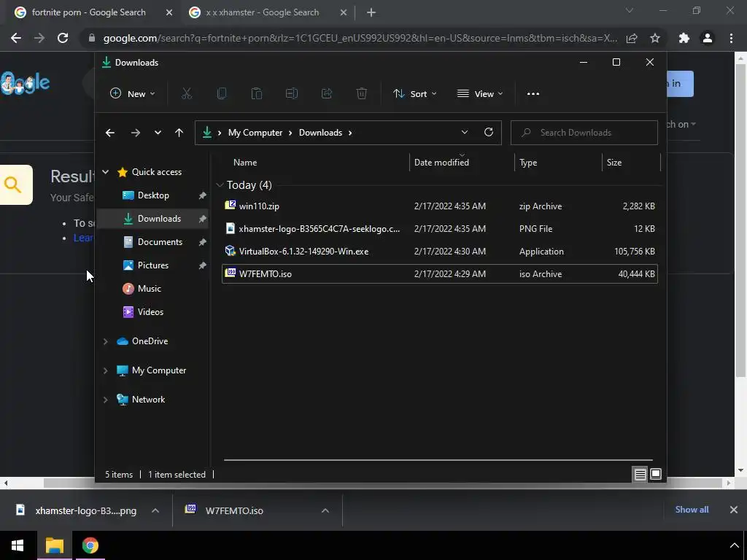Viewport: 747px width, 560px height.
Task: Show hidden system tray icons
Action: pos(734,545)
